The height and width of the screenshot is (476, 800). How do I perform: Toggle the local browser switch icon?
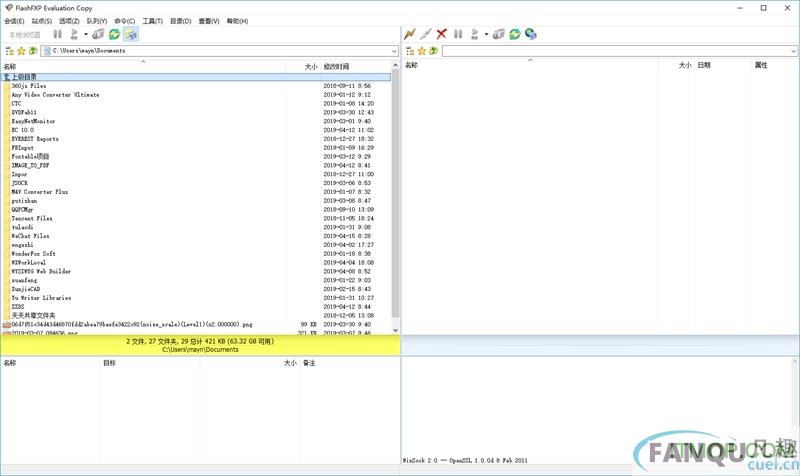point(131,34)
